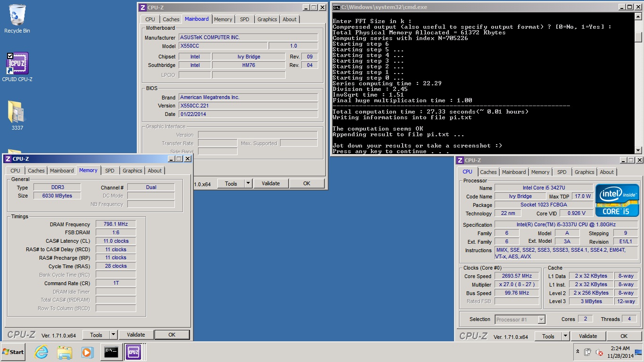Click the CPU tab CPU-Z window title icon
Image resolution: width=644 pixels, height=362 pixels.
point(461,160)
